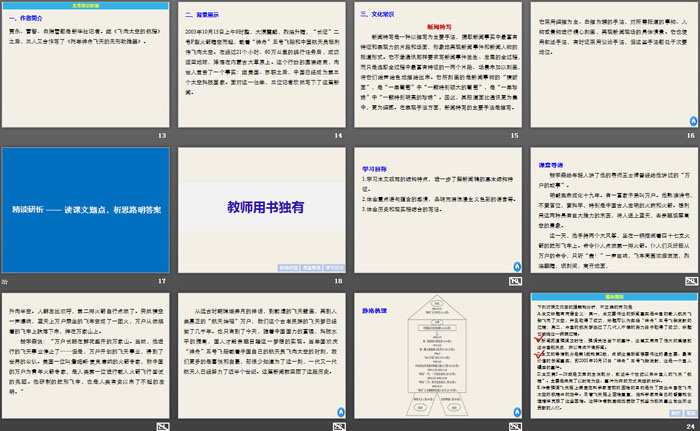Click hidden-slide icon under 脉络梳理 slide

[516, 424]
